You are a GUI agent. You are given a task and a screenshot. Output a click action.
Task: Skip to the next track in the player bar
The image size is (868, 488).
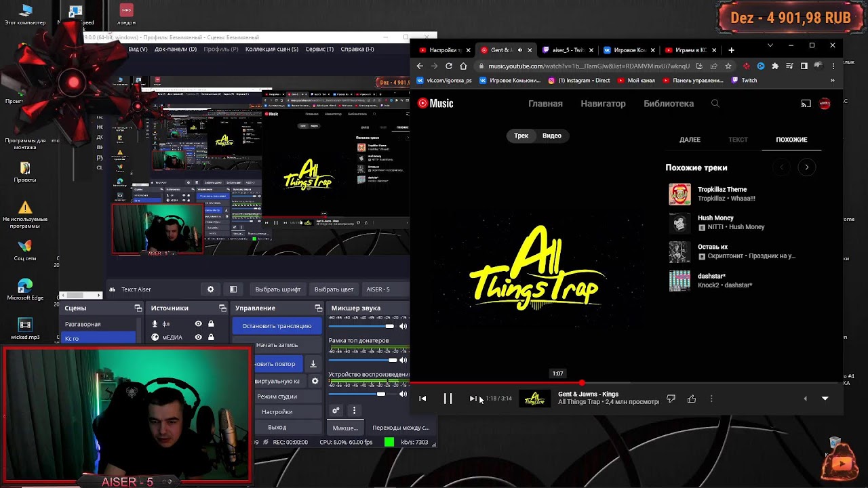(x=473, y=399)
